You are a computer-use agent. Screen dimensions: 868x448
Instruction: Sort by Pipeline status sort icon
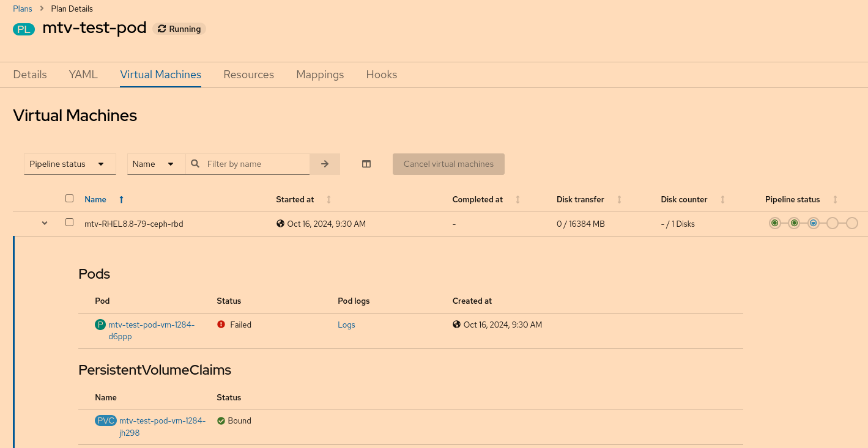tap(835, 199)
